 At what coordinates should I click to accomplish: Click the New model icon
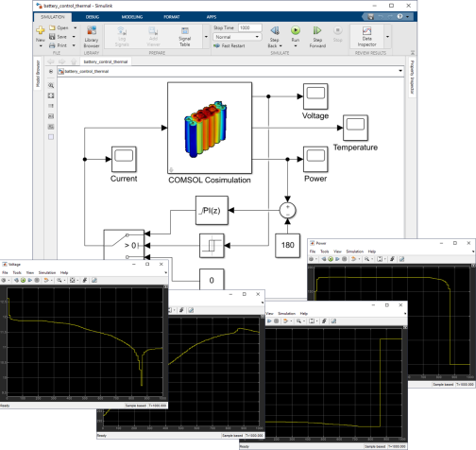41,30
